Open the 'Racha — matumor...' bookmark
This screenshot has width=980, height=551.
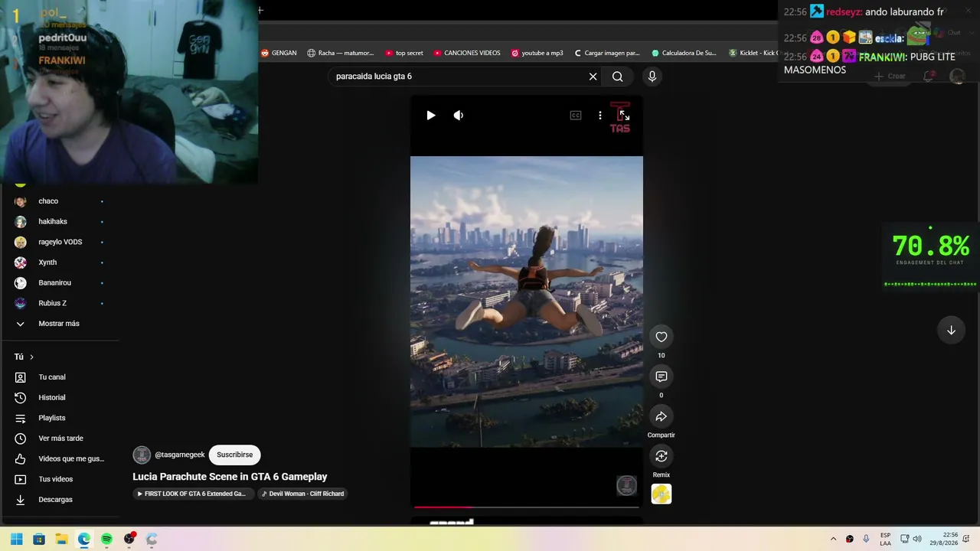pyautogui.click(x=341, y=54)
